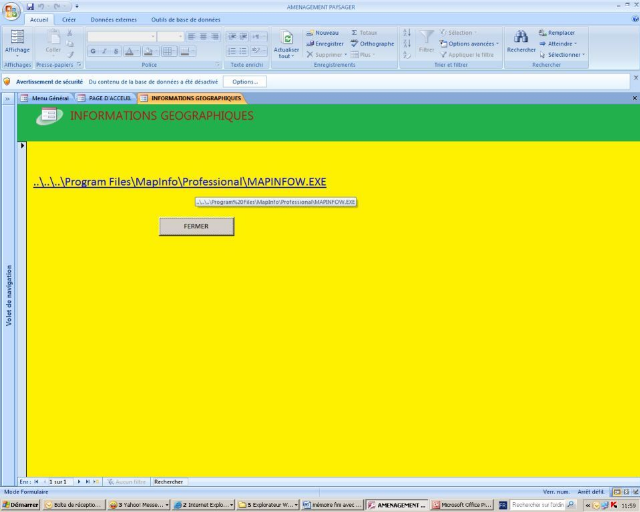Image resolution: width=640 pixels, height=512 pixels.
Task: Open the font size combo box
Action: [x=170, y=36]
